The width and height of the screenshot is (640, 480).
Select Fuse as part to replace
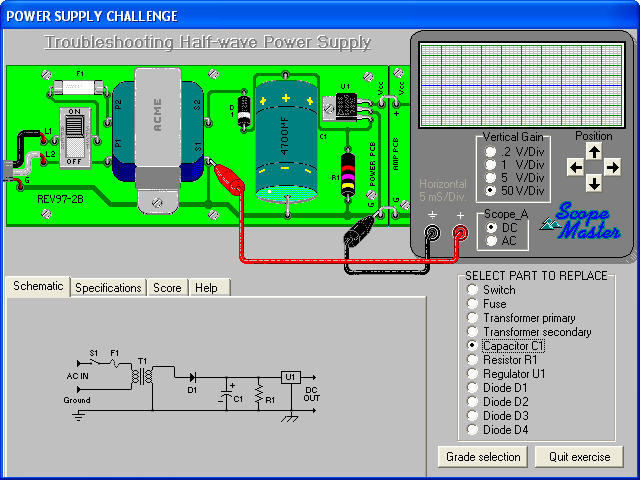click(487, 304)
